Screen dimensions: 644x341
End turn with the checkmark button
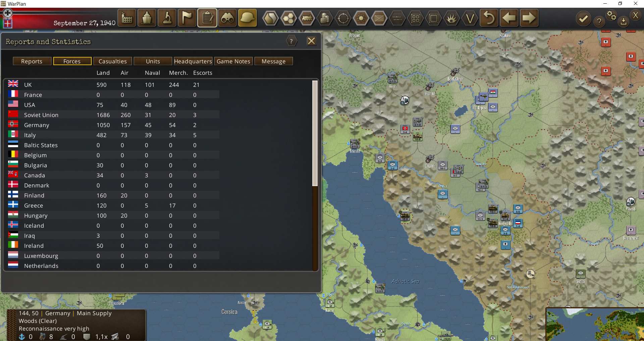tap(583, 19)
